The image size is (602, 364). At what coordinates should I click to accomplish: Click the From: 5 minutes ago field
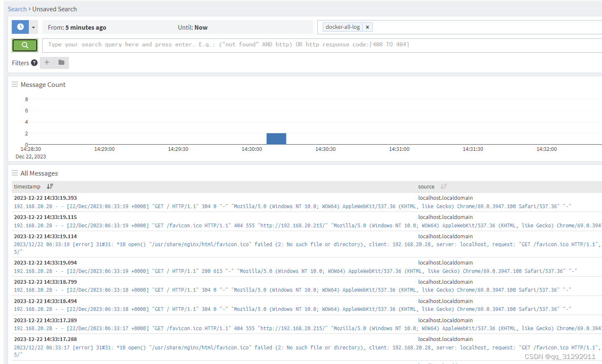pyautogui.click(x=77, y=28)
